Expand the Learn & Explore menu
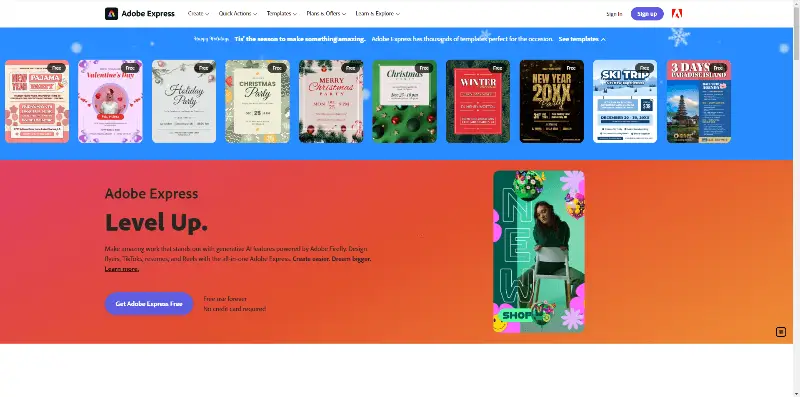Viewport: 800px width, 397px height. [x=378, y=14]
